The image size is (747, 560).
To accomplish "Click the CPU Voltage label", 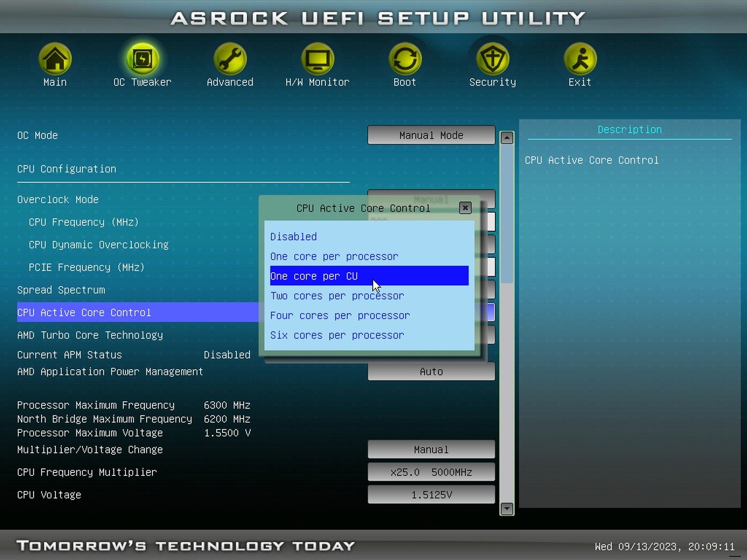I will coord(49,495).
